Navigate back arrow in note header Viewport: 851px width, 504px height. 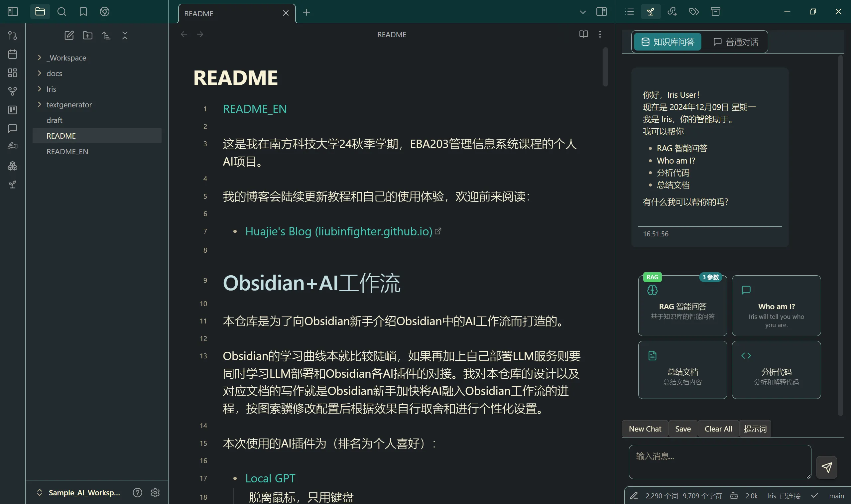point(184,34)
